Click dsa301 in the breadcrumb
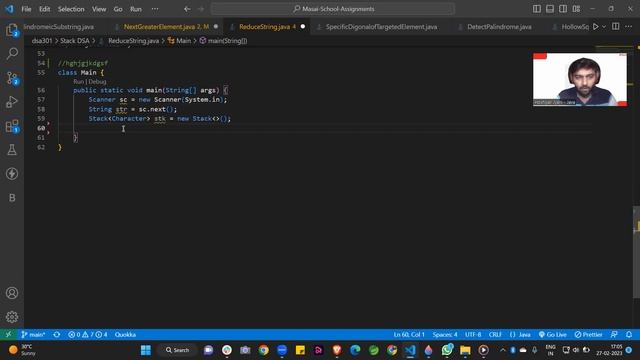The image size is (640, 360). click(42, 41)
